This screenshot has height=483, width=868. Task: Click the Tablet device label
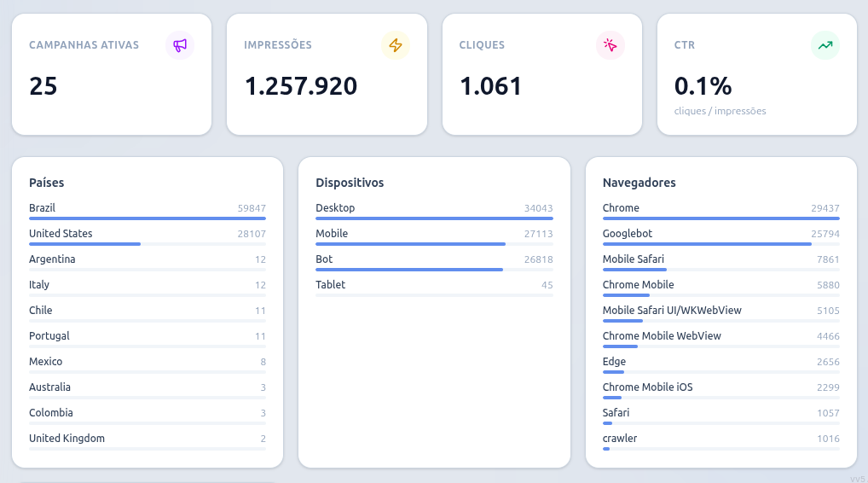point(331,285)
